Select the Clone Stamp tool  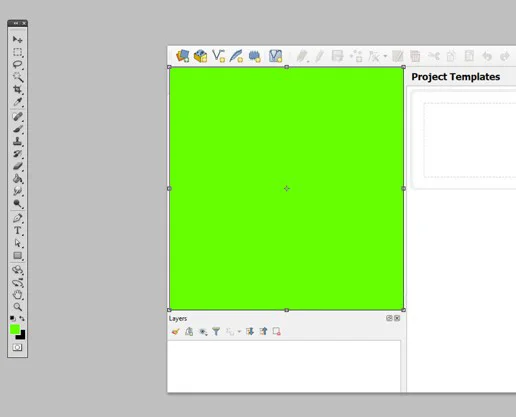click(x=17, y=142)
